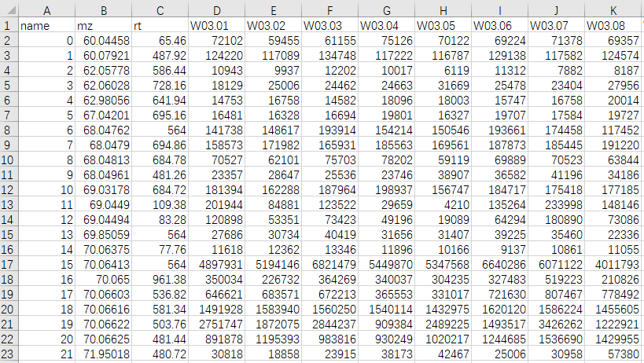Click the select-all corner of the grid

point(8,10)
